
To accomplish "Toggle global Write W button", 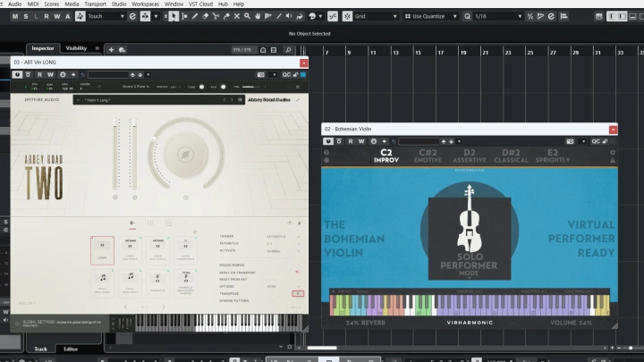I will (56, 16).
